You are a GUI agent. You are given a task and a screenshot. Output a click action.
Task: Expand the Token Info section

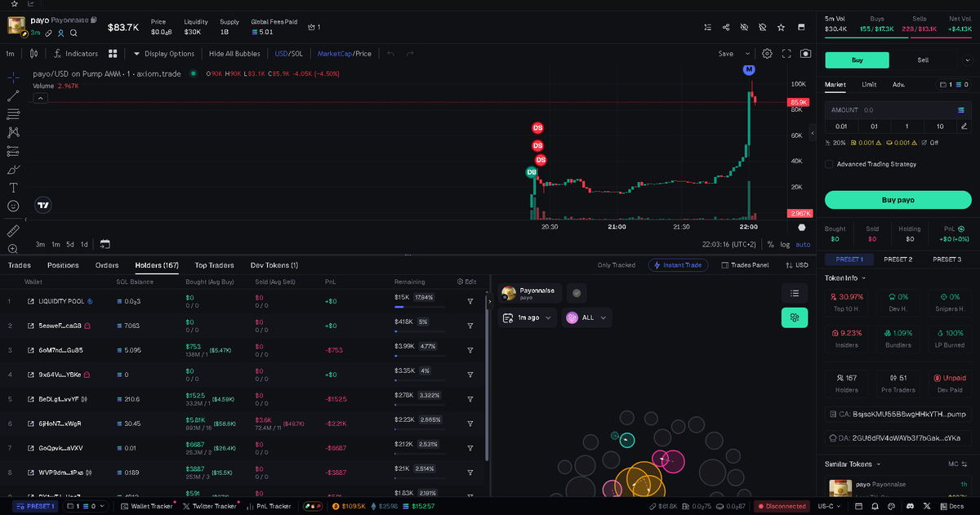coord(845,277)
